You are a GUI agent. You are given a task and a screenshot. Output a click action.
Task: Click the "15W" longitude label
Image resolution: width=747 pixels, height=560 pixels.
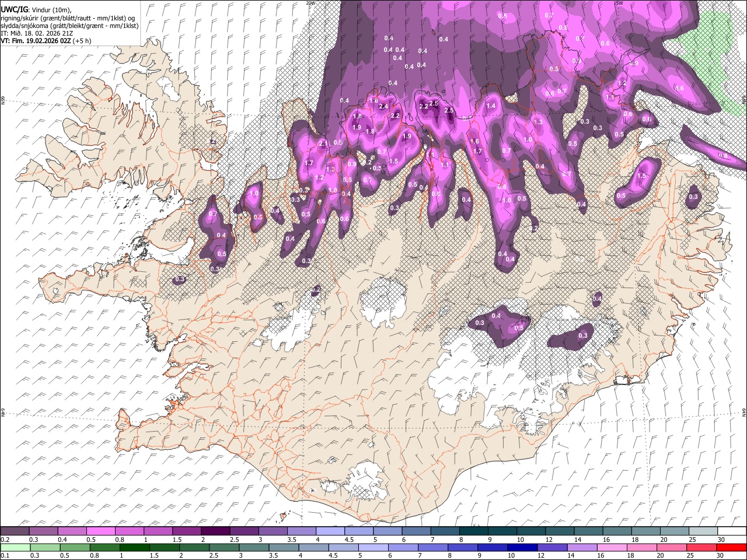619,3
